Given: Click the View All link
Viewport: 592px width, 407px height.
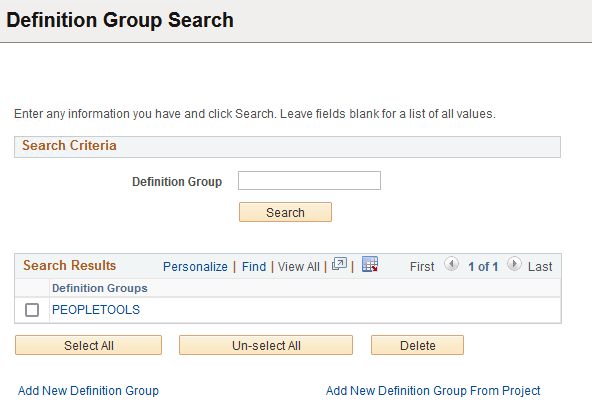Looking at the screenshot, I should [x=299, y=267].
